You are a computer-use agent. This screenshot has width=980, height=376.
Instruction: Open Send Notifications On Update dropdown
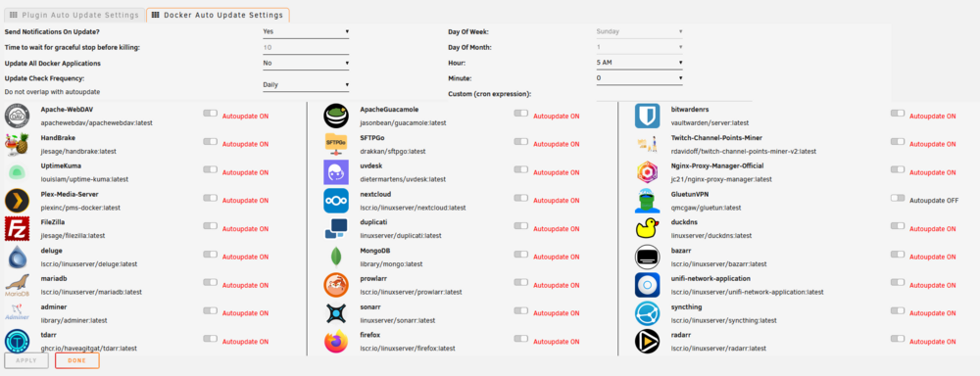coord(306,31)
